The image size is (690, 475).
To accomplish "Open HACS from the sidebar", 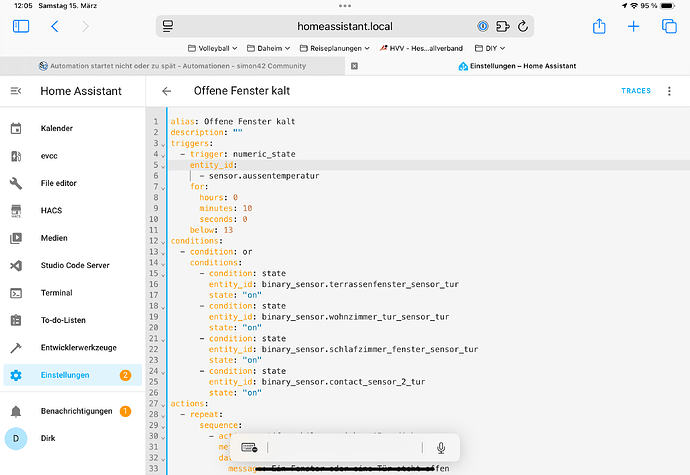I will (x=53, y=211).
